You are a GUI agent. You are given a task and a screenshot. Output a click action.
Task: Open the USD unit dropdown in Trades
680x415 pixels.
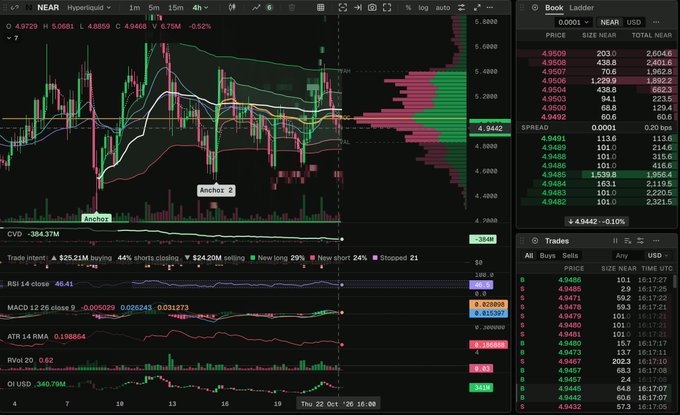pyautogui.click(x=658, y=255)
